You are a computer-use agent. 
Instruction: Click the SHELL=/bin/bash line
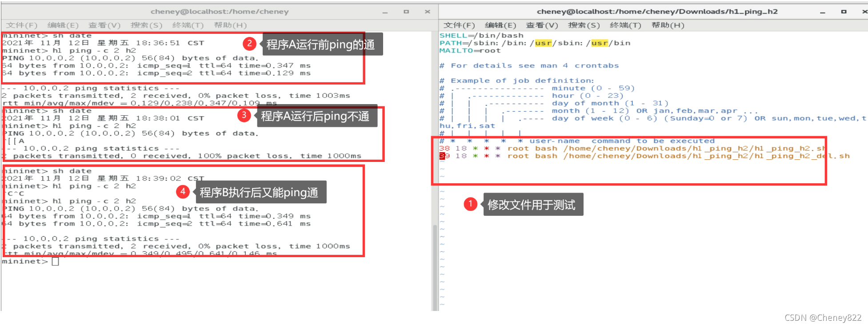(481, 36)
